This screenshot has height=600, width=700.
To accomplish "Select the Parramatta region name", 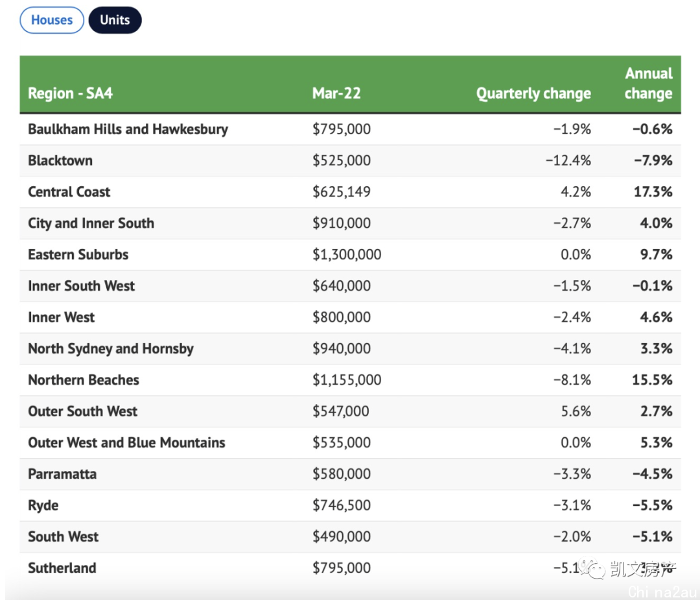I will click(62, 474).
